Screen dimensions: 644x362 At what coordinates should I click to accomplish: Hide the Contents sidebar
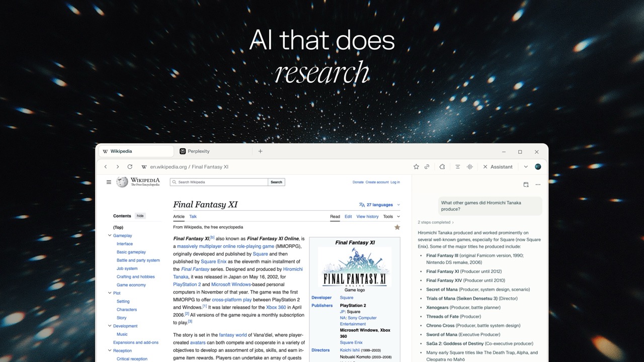click(140, 216)
